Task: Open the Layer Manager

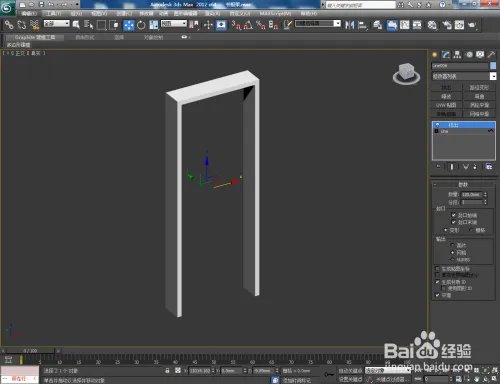Action: coord(377,25)
